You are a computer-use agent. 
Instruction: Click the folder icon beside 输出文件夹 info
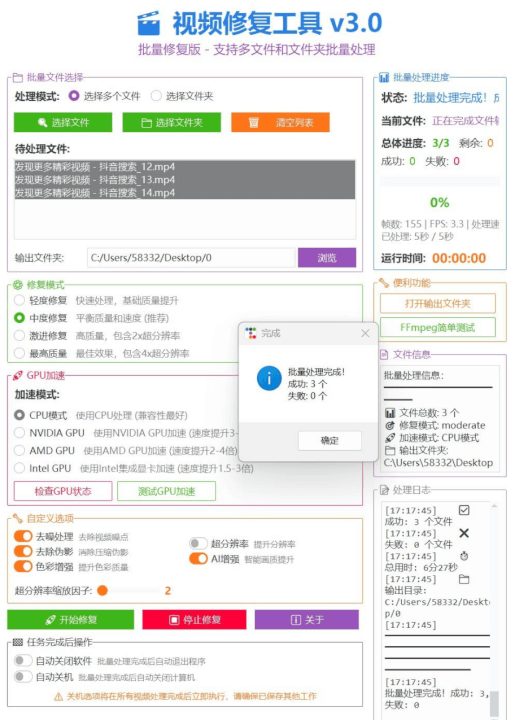[x=390, y=450]
